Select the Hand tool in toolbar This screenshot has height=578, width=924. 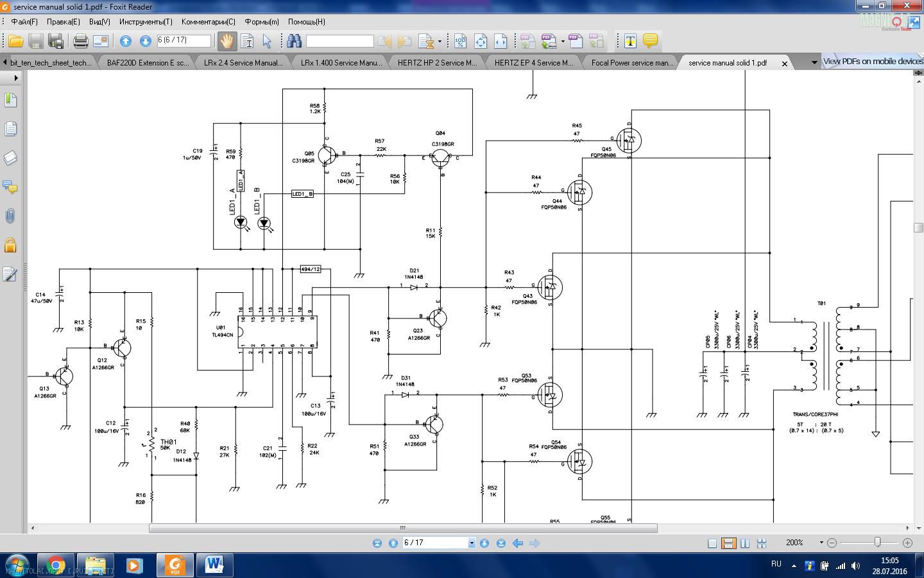[x=227, y=41]
